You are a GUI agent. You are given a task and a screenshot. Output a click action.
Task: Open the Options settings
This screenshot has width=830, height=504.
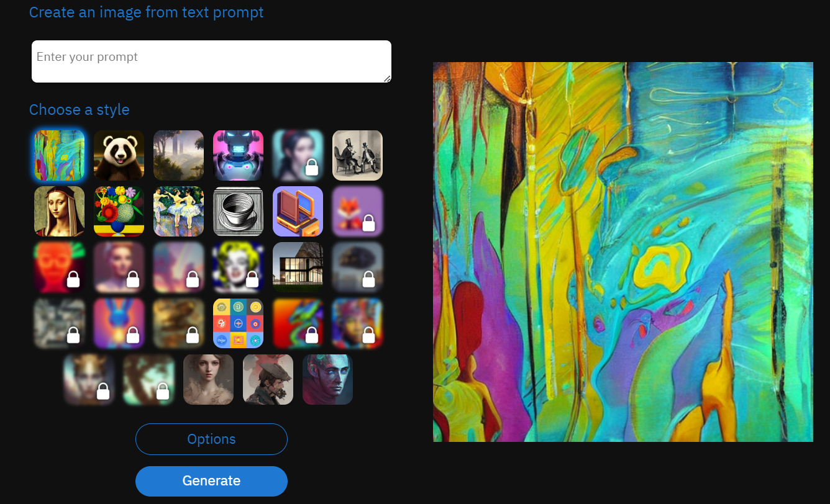[x=211, y=439]
